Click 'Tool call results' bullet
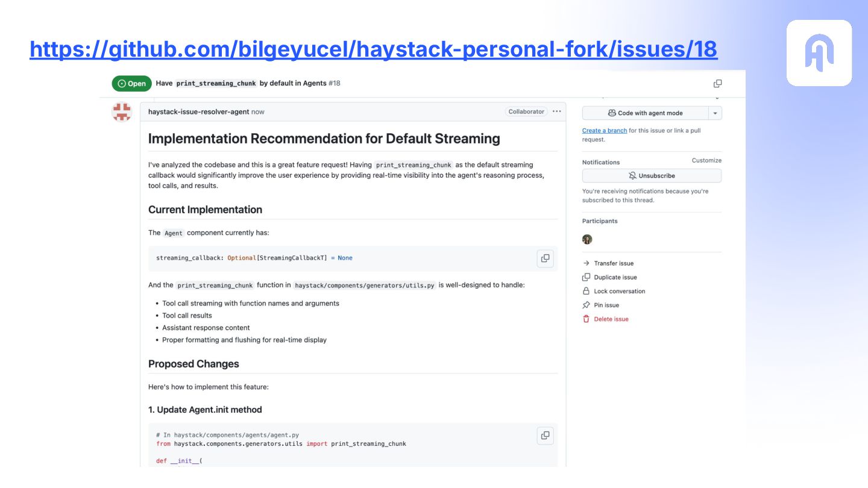This screenshot has height=488, width=868. click(x=187, y=316)
